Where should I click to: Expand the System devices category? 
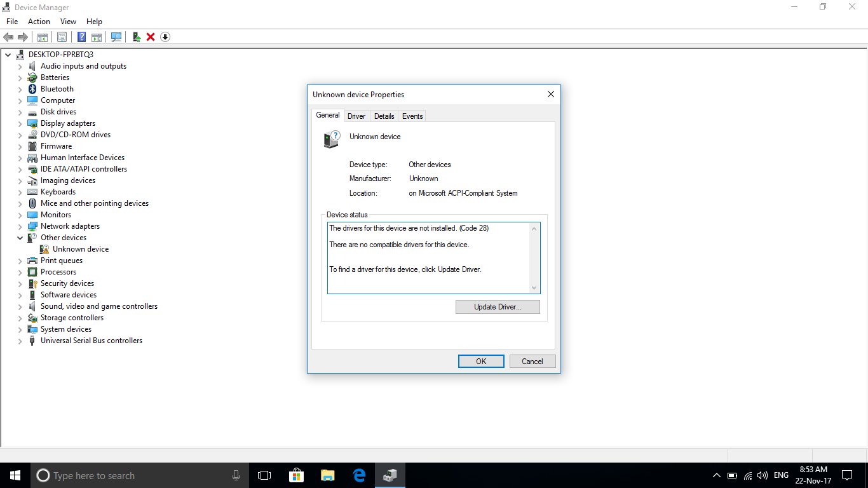(20, 329)
